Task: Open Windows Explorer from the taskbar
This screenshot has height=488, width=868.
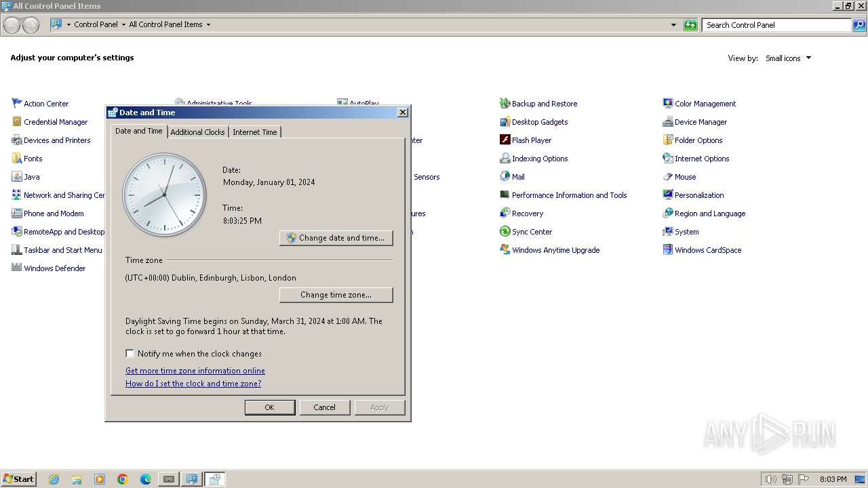Action: 77,479
